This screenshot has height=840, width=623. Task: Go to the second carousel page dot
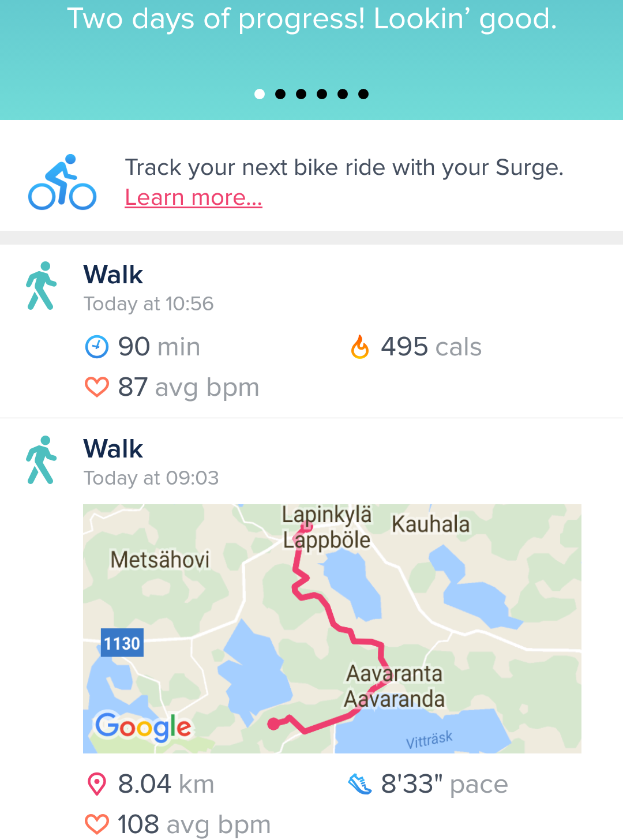click(280, 94)
